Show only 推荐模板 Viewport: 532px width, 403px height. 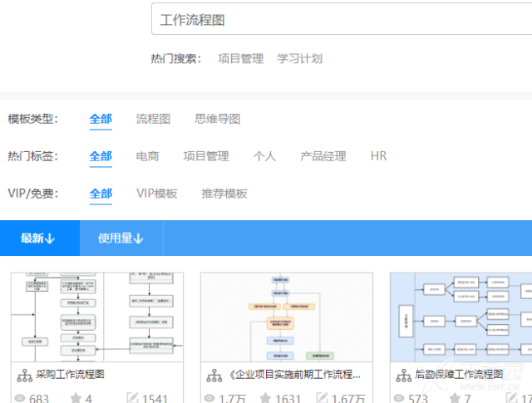click(x=224, y=194)
